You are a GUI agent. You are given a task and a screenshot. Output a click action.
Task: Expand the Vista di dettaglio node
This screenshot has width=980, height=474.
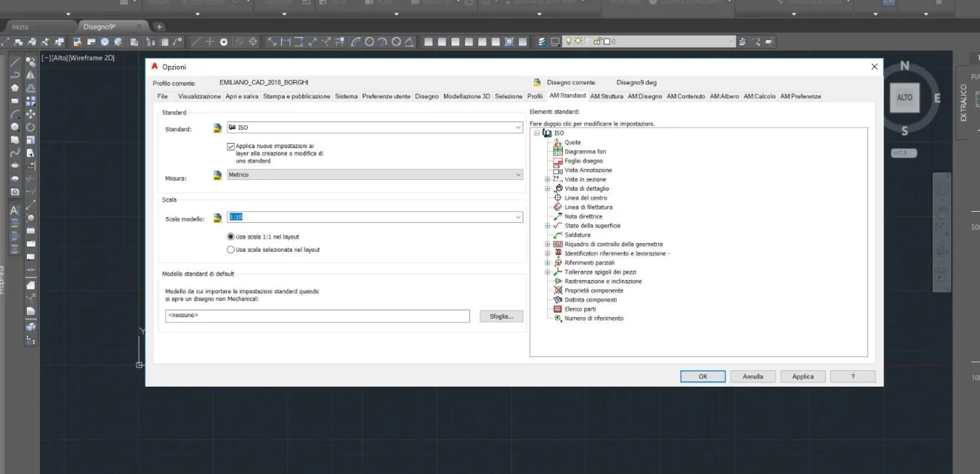(x=548, y=189)
